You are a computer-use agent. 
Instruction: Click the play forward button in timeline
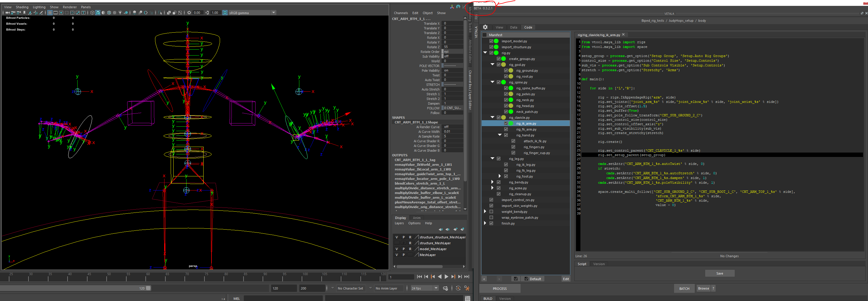(447, 277)
